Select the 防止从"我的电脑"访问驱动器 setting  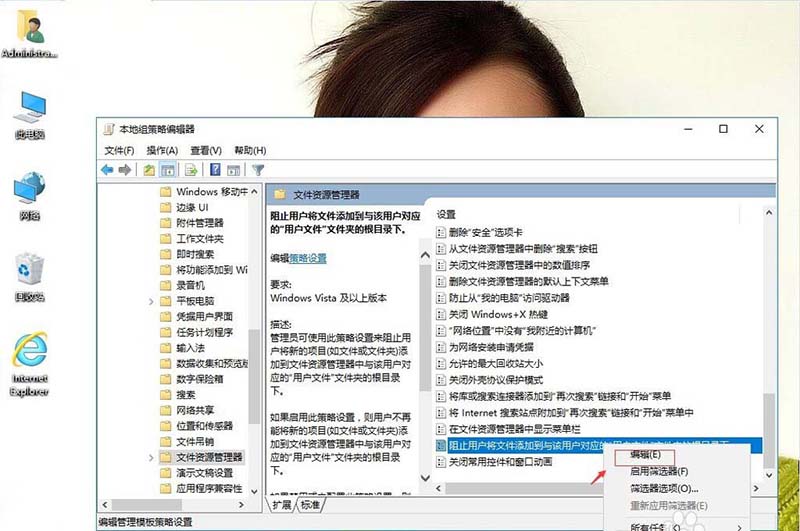point(509,298)
